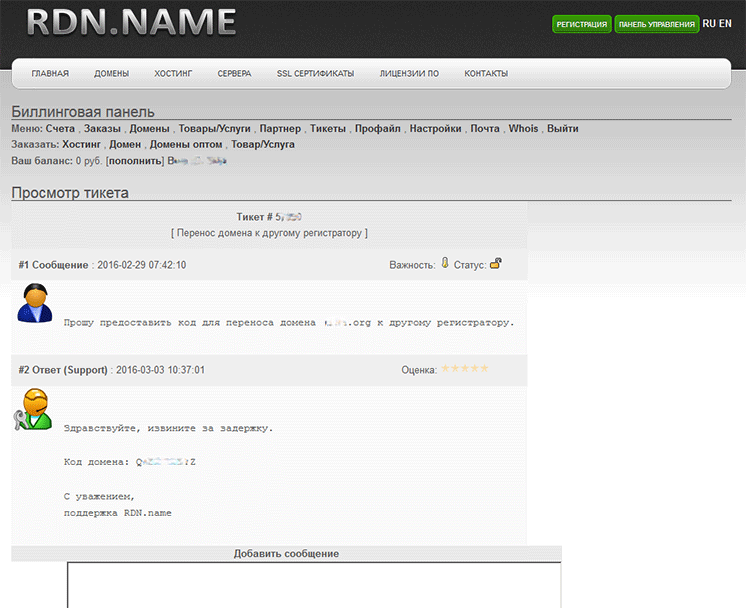Open Товары/Услуги billing link

pyautogui.click(x=214, y=128)
